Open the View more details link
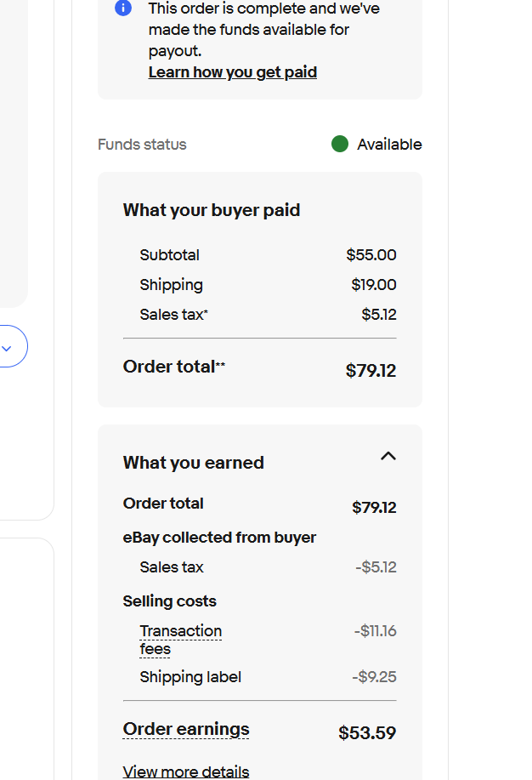This screenshot has width=532, height=780. pyautogui.click(x=186, y=771)
